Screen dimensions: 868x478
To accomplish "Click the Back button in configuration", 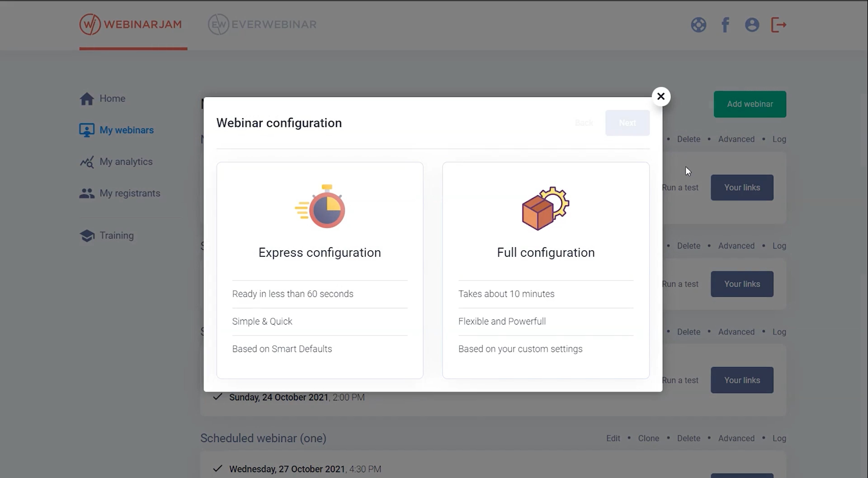I will pyautogui.click(x=584, y=122).
